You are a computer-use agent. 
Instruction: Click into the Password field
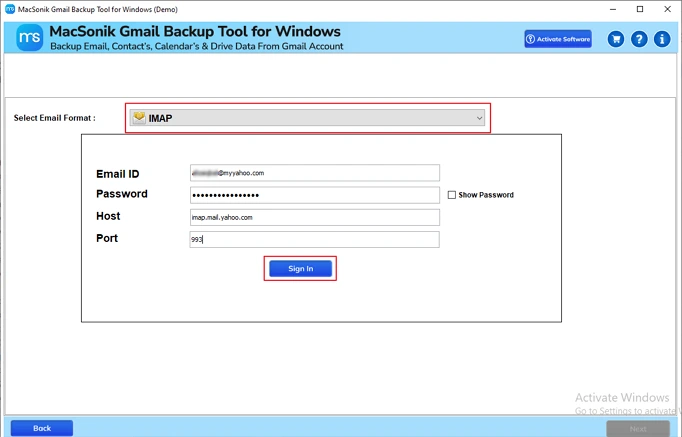314,195
